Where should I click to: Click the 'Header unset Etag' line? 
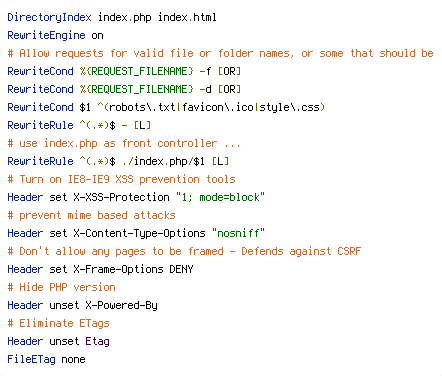(58, 341)
